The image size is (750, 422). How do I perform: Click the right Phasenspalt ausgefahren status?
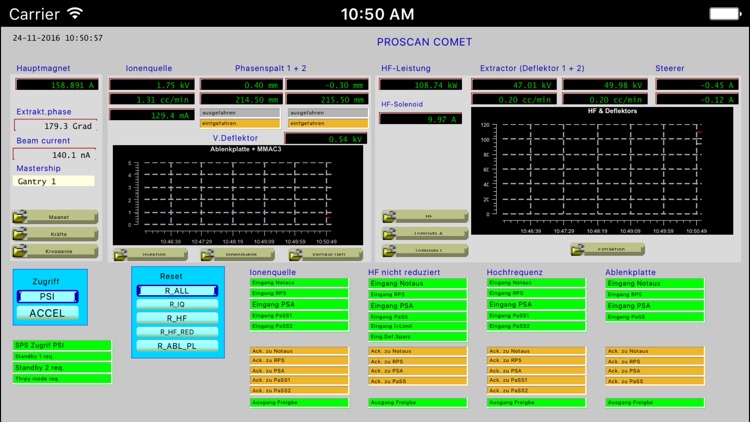click(328, 113)
